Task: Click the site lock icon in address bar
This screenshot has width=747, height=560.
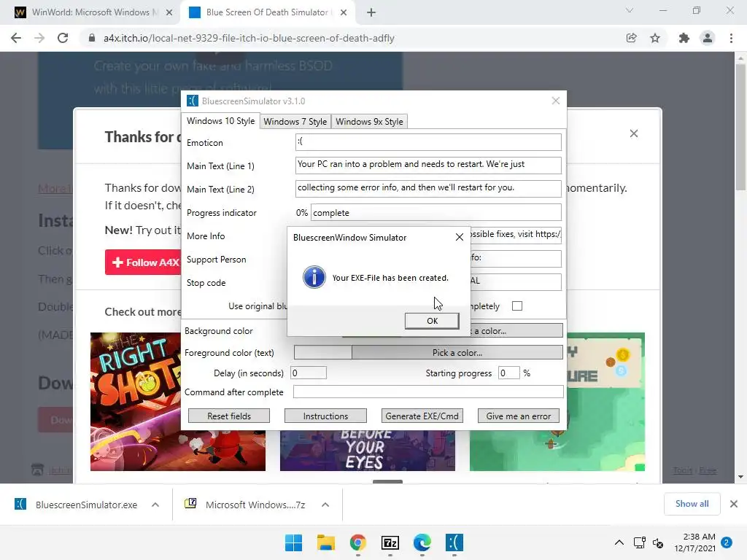Action: point(92,38)
